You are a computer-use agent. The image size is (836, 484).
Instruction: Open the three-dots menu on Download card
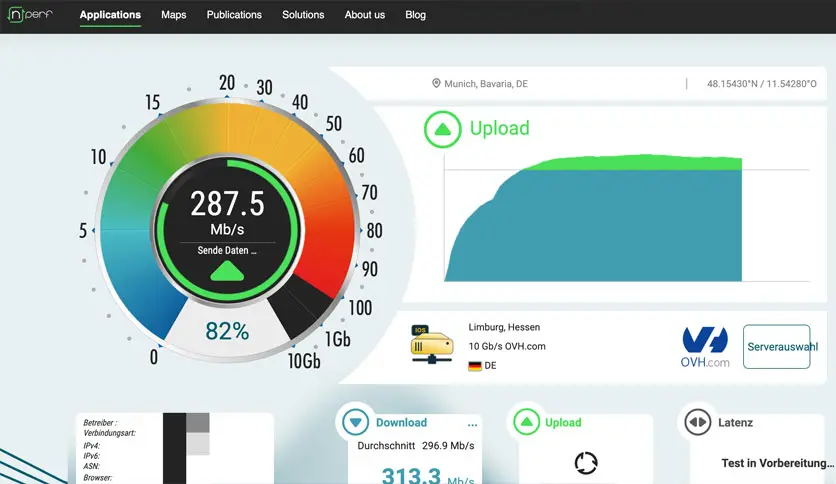[472, 425]
